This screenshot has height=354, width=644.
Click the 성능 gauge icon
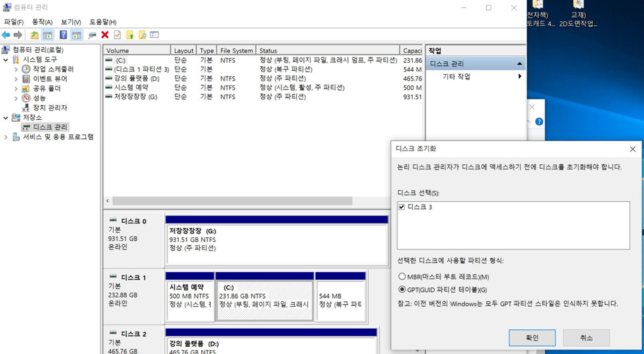[26, 98]
